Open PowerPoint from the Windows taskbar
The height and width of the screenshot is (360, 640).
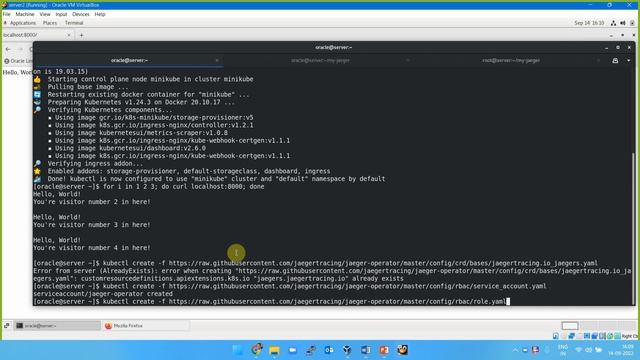coord(384,350)
